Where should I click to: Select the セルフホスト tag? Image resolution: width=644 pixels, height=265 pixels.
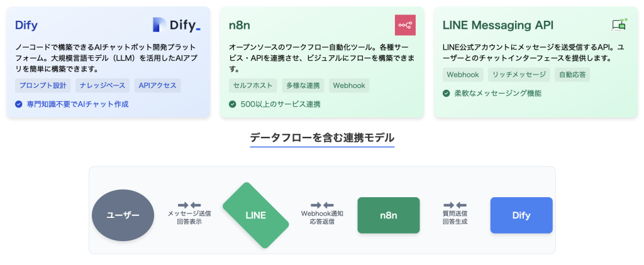pos(252,85)
